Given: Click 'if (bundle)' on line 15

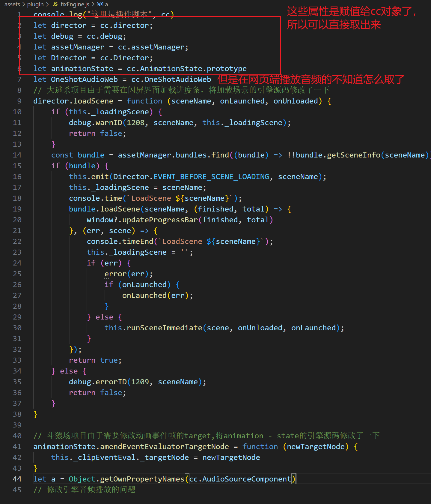Looking at the screenshot, I should point(75,166).
